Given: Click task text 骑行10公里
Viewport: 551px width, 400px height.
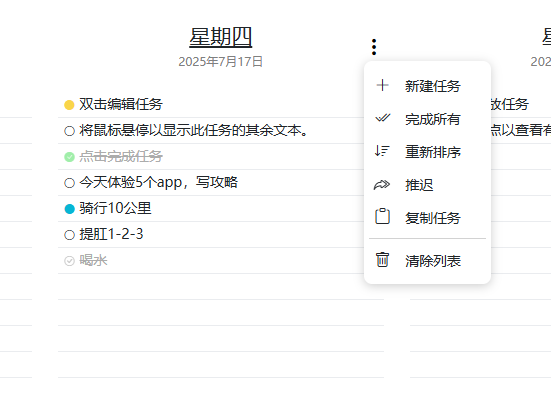Looking at the screenshot, I should point(115,208).
